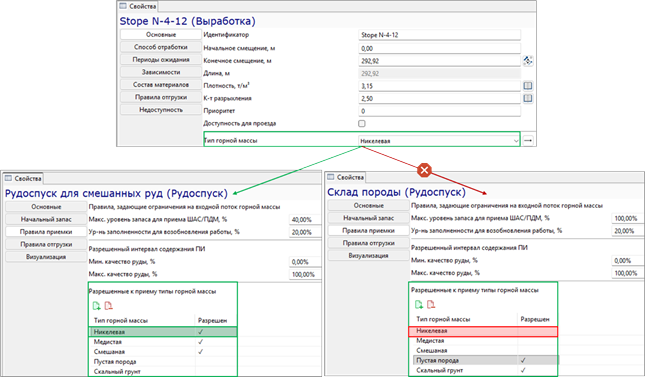The height and width of the screenshot is (377, 645).
Task: Click green add-type icon in Склад породы panel
Action: coord(419,305)
